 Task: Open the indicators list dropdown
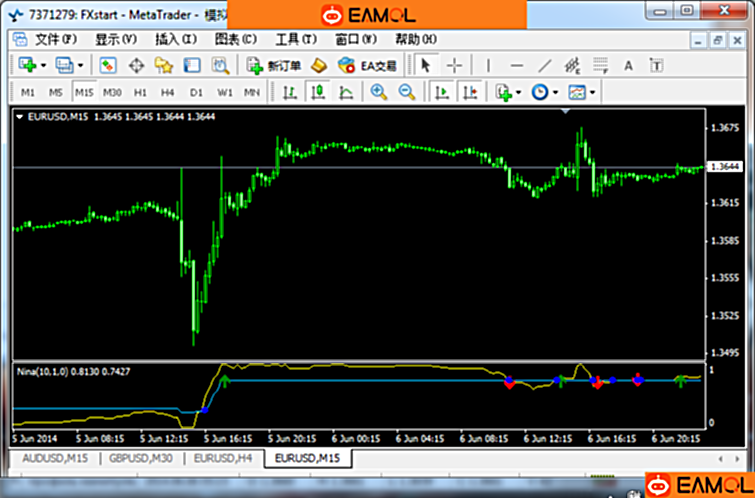tap(519, 92)
